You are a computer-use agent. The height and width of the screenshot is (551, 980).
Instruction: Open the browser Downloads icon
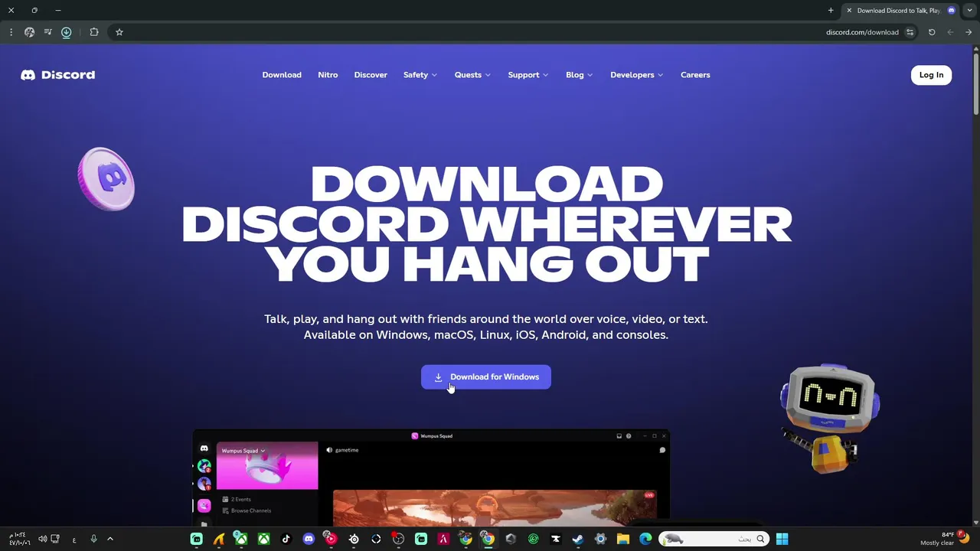click(x=67, y=32)
